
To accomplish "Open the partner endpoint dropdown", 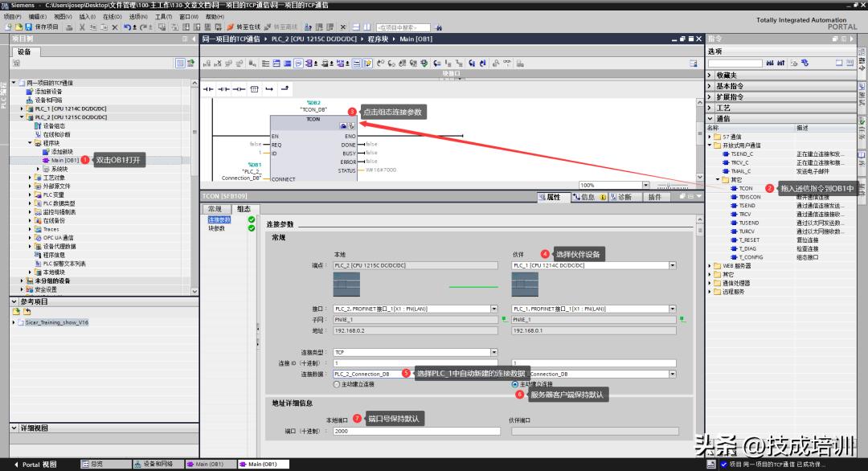I will coord(671,265).
